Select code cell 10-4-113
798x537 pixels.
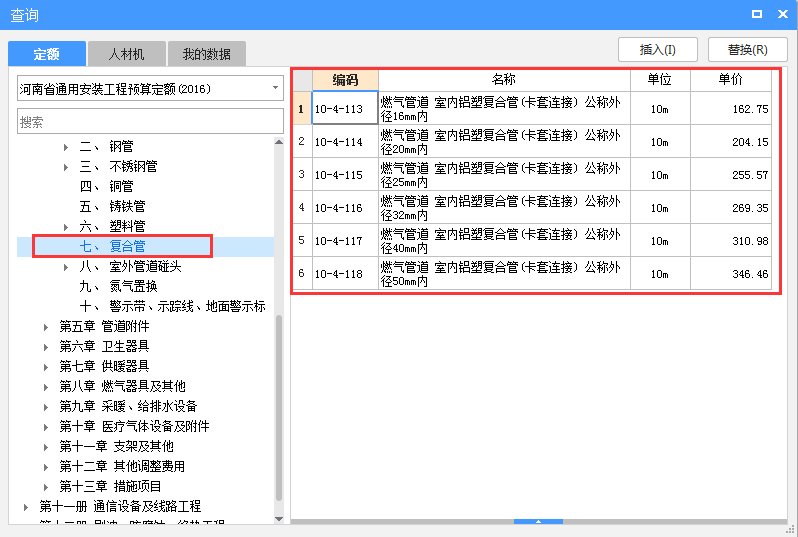(x=345, y=108)
